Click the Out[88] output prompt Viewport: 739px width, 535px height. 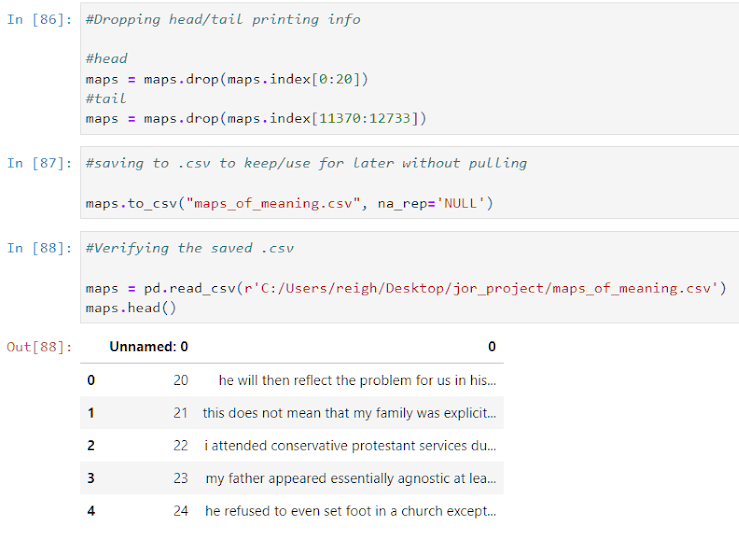[38, 347]
